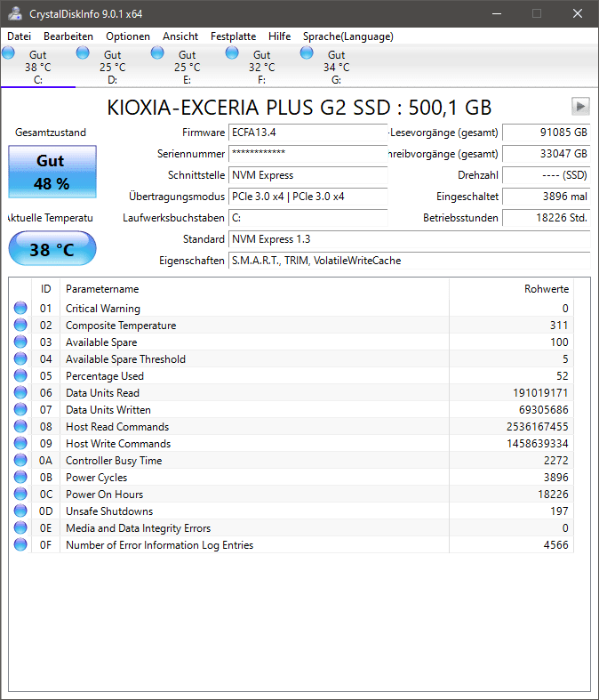Select the Percentage Used parameter name
599x700 pixels.
point(105,376)
